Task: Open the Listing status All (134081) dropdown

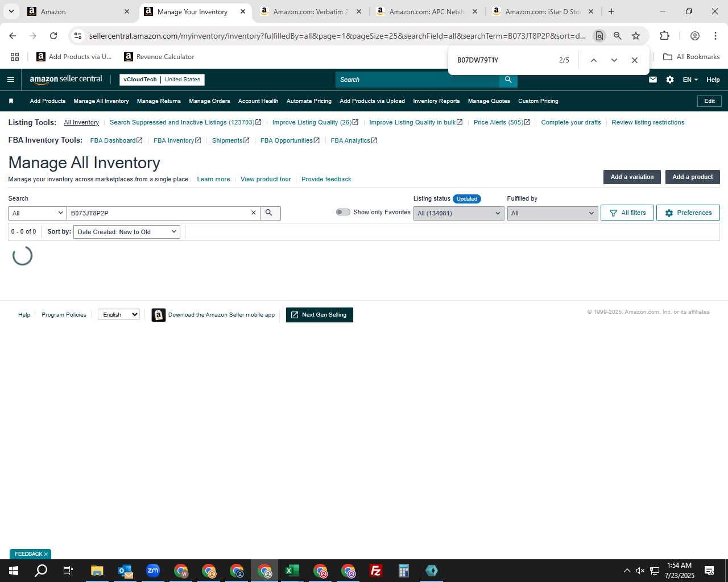Action: pyautogui.click(x=458, y=213)
